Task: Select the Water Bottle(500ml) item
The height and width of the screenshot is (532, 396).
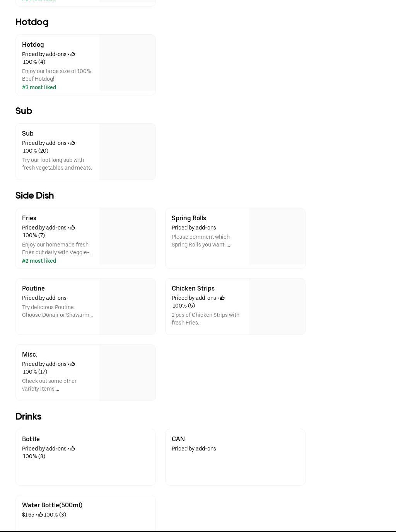Action: [x=52, y=505]
